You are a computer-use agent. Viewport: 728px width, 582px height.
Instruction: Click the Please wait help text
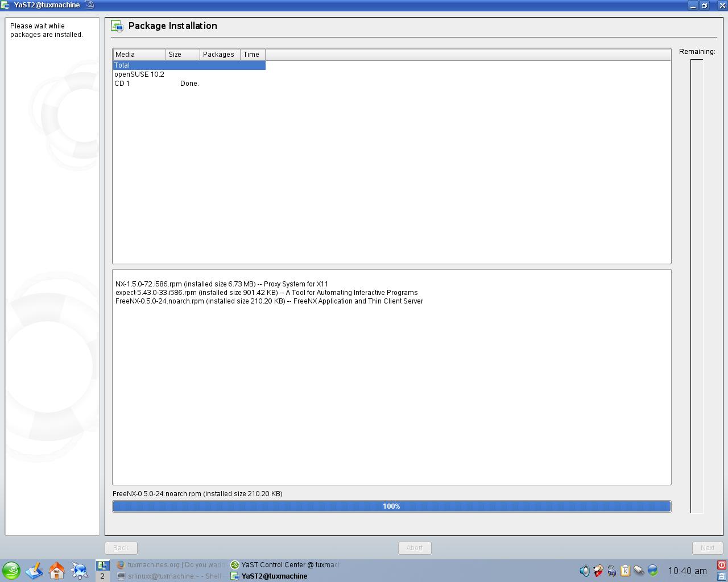47,30
